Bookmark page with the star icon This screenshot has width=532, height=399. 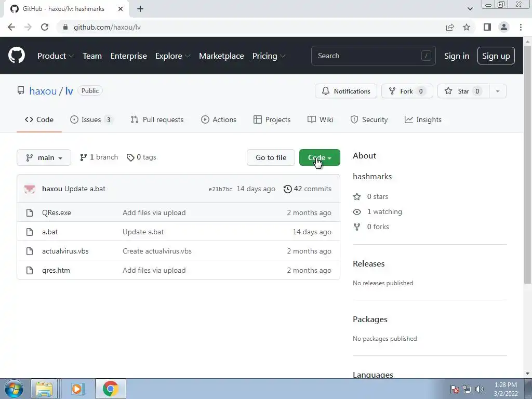tap(467, 27)
